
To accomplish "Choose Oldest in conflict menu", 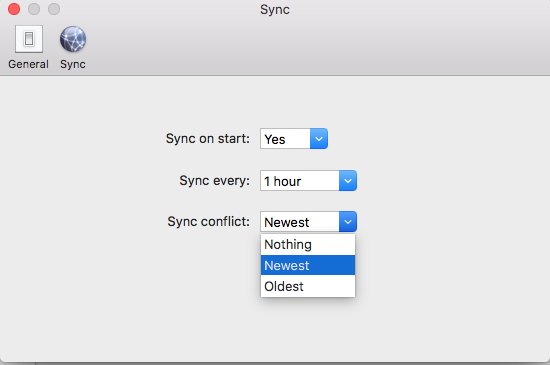I will pyautogui.click(x=308, y=286).
